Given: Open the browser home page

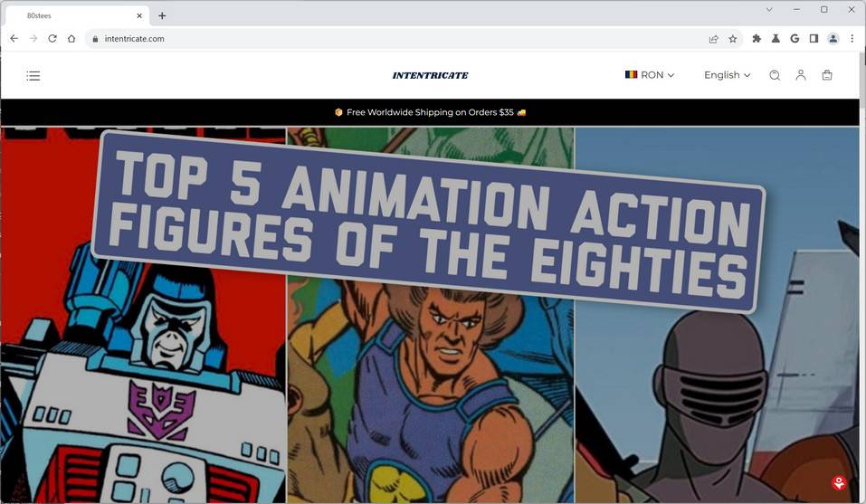Looking at the screenshot, I should click(71, 39).
